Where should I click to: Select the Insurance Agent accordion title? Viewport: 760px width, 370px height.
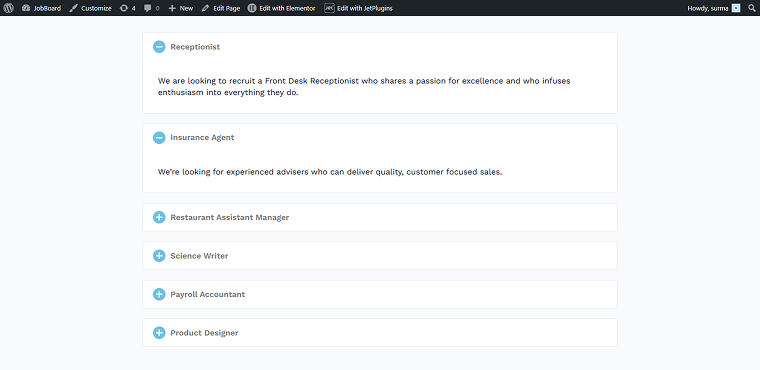tap(202, 138)
